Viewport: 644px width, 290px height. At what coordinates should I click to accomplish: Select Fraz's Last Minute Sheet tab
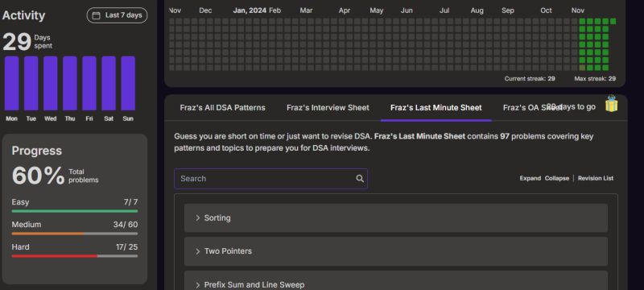(x=436, y=108)
